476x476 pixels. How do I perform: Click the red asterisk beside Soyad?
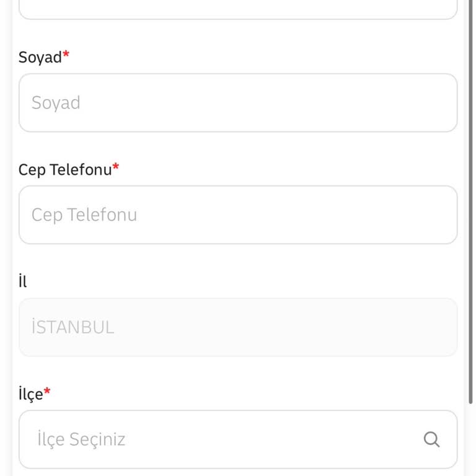[66, 56]
